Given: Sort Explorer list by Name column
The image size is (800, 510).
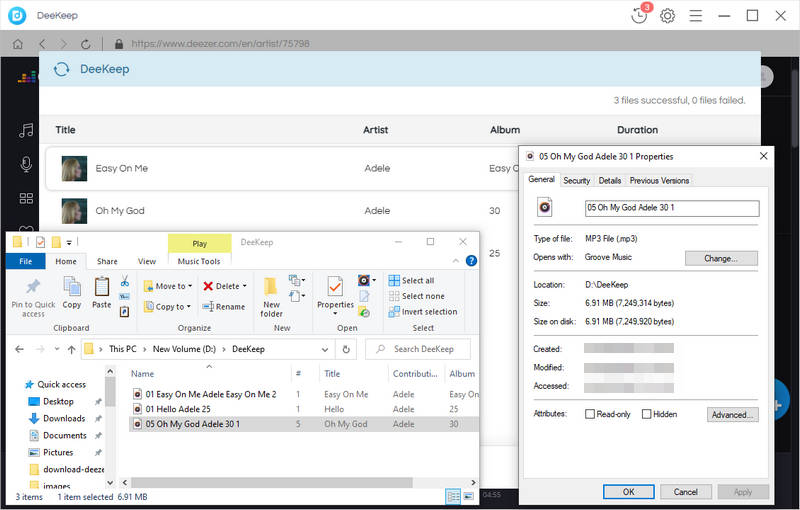Looking at the screenshot, I should 142,374.
